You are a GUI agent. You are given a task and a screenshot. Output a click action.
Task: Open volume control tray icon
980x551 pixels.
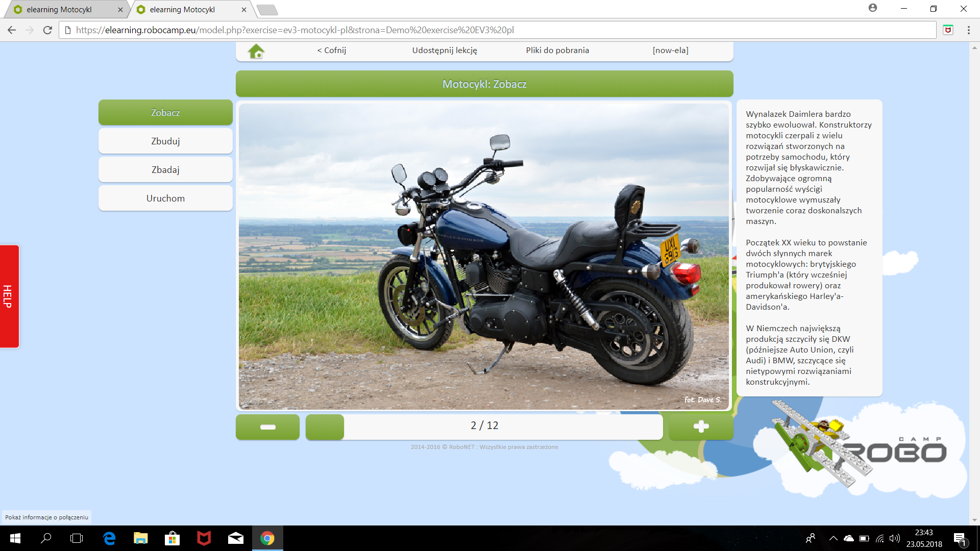(895, 538)
